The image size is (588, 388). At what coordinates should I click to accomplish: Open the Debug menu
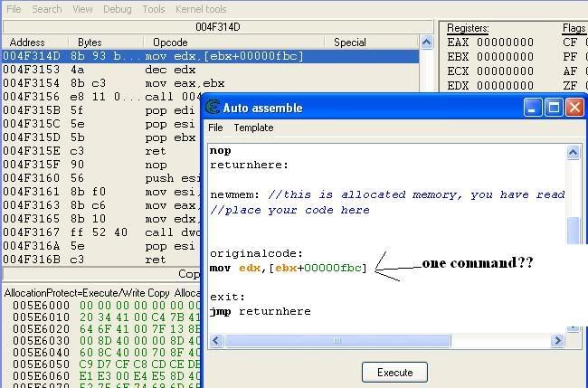[x=117, y=9]
